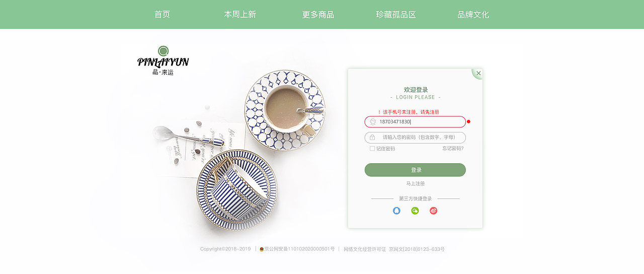644x274 pixels.
Task: Click the red error dot beside phone field
Action: (x=468, y=121)
